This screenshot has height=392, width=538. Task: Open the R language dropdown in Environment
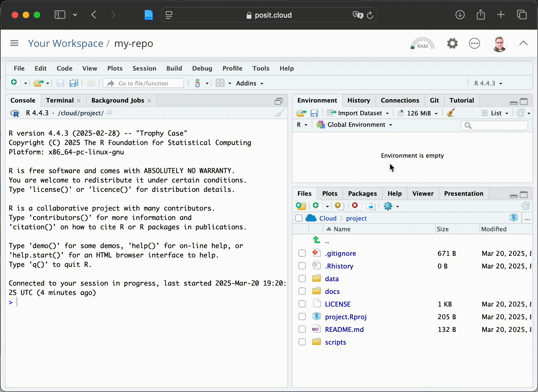302,125
